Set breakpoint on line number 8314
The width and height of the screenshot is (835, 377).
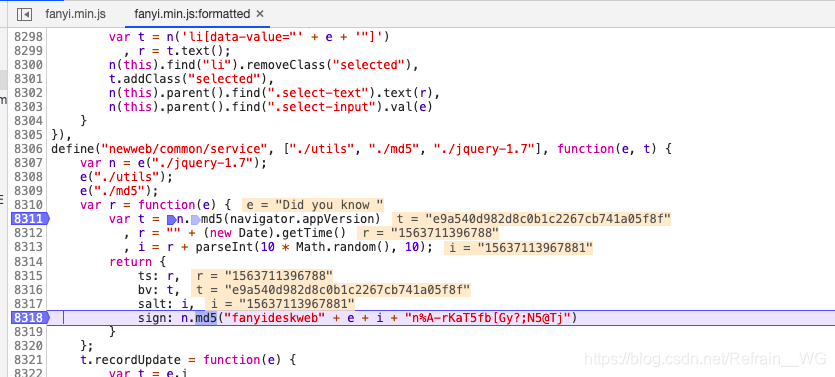click(29, 261)
